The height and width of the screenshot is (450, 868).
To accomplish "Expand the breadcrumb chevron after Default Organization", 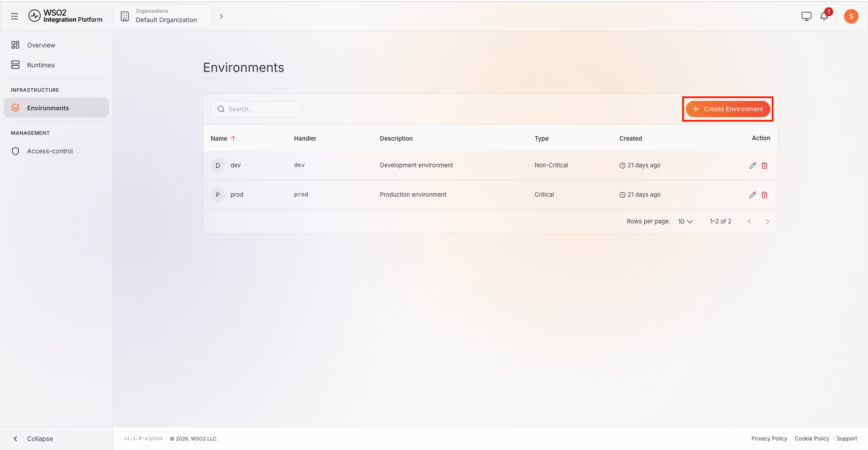I will pos(221,16).
